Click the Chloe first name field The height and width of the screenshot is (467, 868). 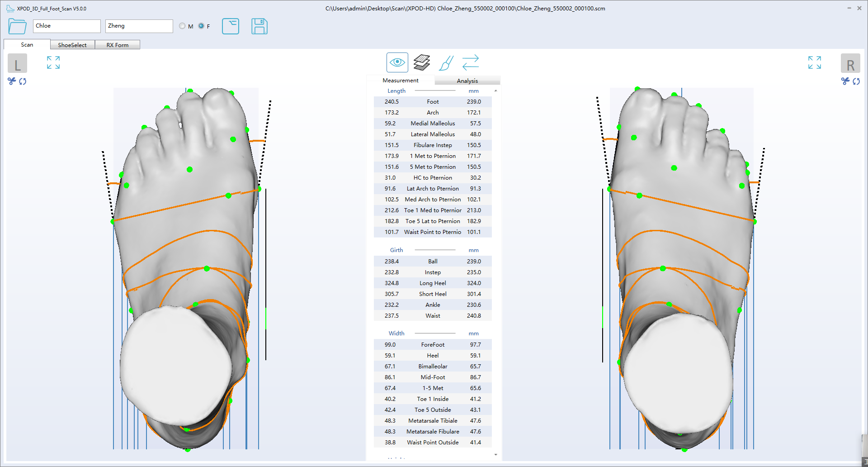pyautogui.click(x=66, y=26)
